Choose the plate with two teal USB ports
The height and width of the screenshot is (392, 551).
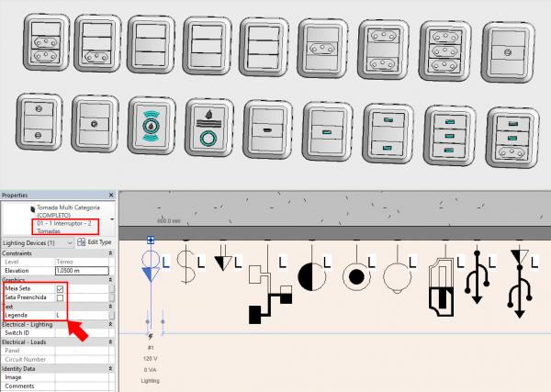click(x=388, y=133)
